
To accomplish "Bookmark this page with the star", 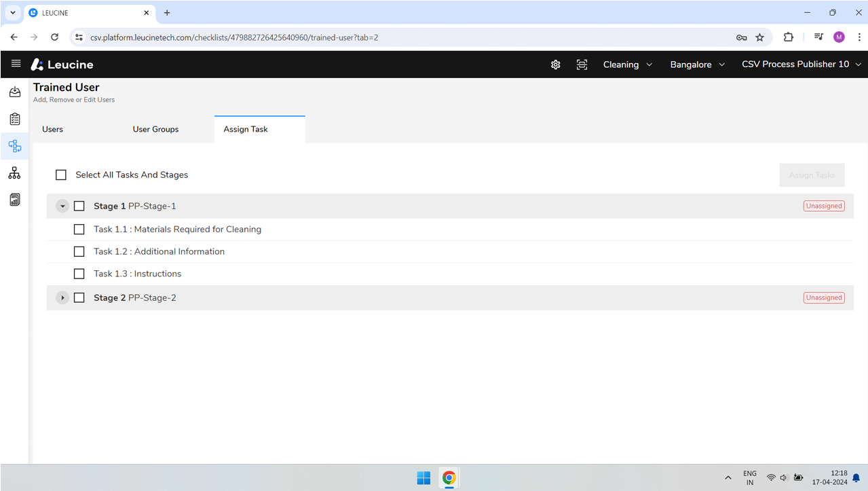I will point(760,37).
